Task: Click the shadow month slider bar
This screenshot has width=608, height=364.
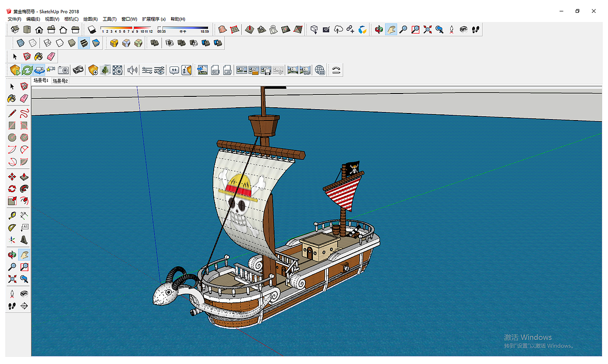Action: click(127, 28)
